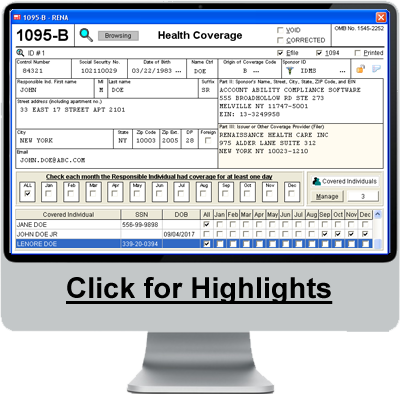The width and height of the screenshot is (400, 394).
Task: Enable the Printed checkbox
Action: pyautogui.click(x=358, y=53)
